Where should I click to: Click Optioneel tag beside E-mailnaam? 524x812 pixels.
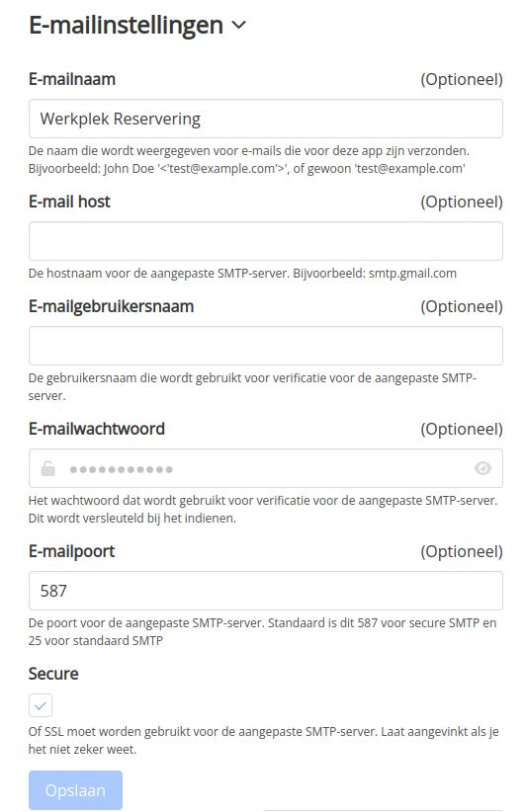pyautogui.click(x=462, y=79)
